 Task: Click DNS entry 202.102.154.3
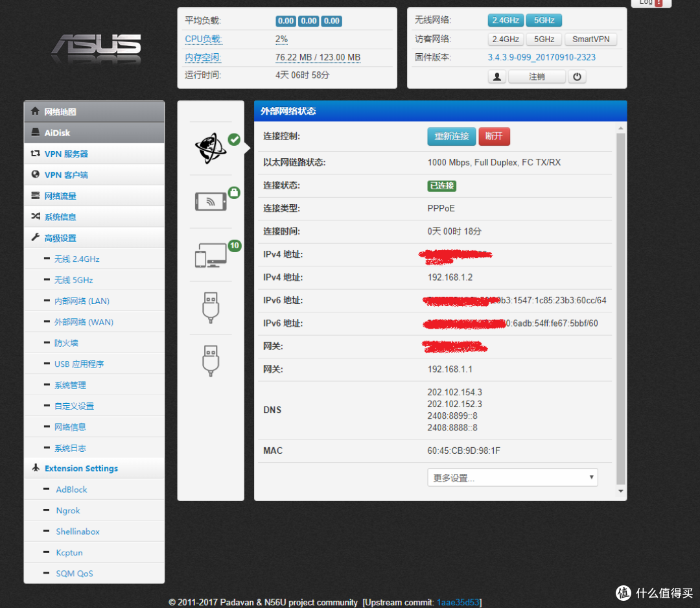[454, 392]
